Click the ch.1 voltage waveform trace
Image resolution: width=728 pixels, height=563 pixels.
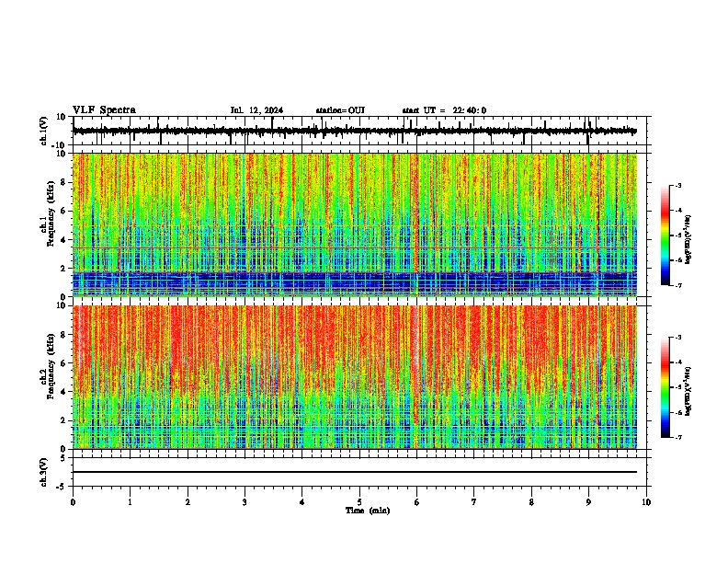(x=355, y=131)
